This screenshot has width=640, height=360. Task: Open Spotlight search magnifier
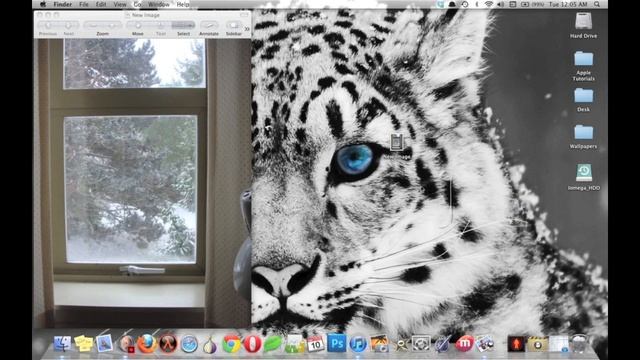[597, 4]
